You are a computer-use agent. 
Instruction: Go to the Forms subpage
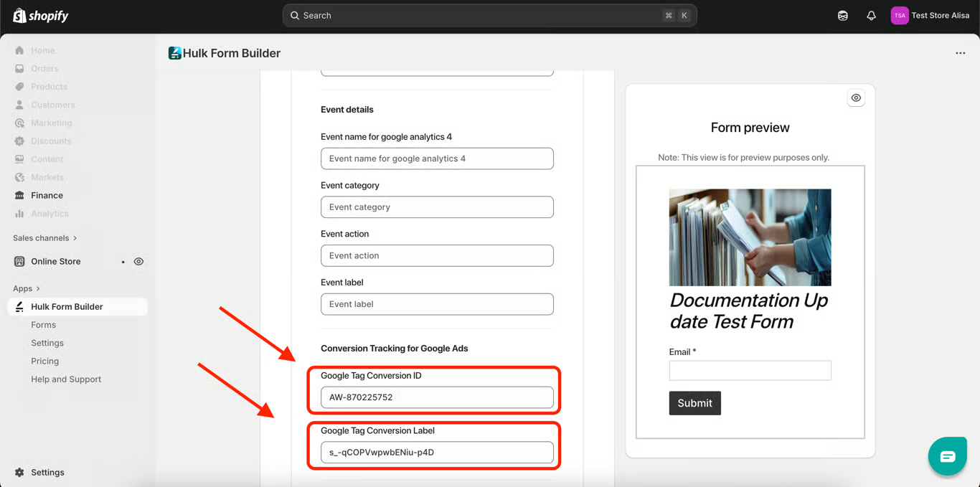click(43, 325)
